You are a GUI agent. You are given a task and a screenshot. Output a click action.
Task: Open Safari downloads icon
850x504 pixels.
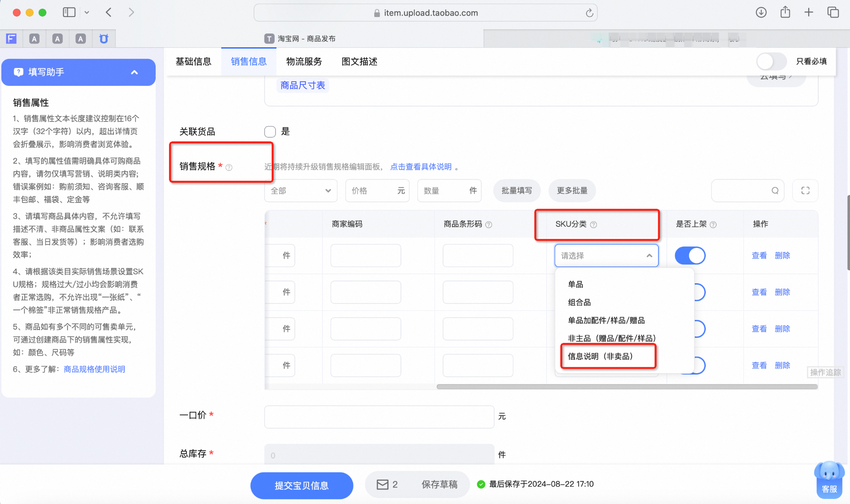coord(761,12)
